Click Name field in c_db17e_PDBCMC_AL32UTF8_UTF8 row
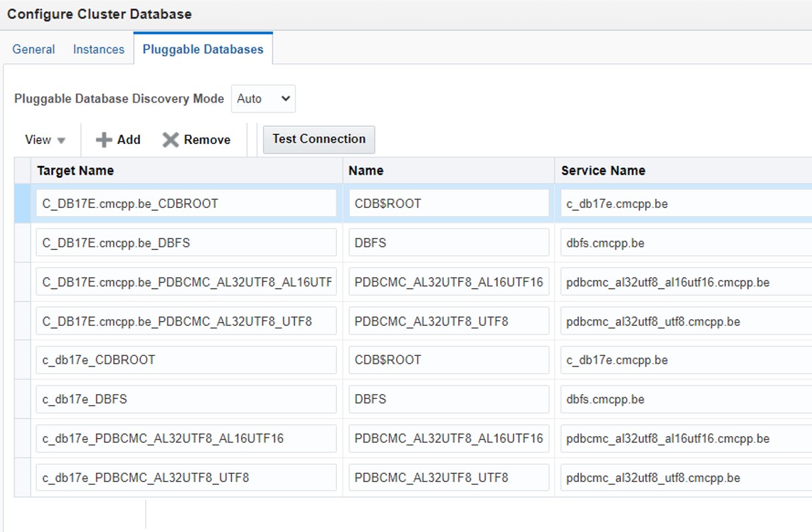The image size is (812, 532). (449, 477)
